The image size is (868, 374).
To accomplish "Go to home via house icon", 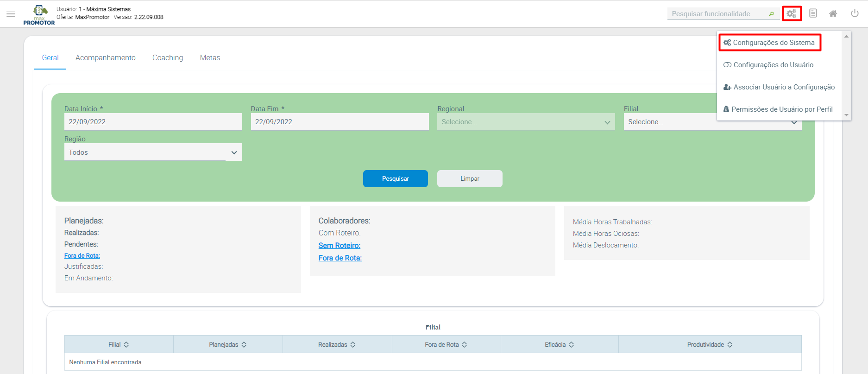I will 833,14.
